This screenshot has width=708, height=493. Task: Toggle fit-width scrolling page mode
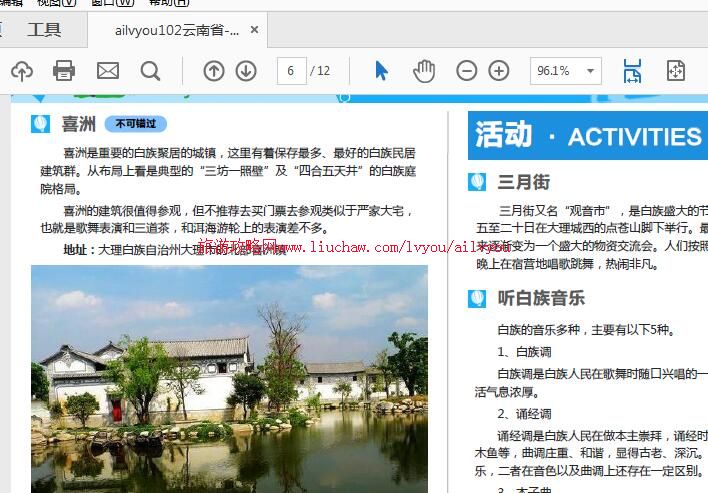632,70
